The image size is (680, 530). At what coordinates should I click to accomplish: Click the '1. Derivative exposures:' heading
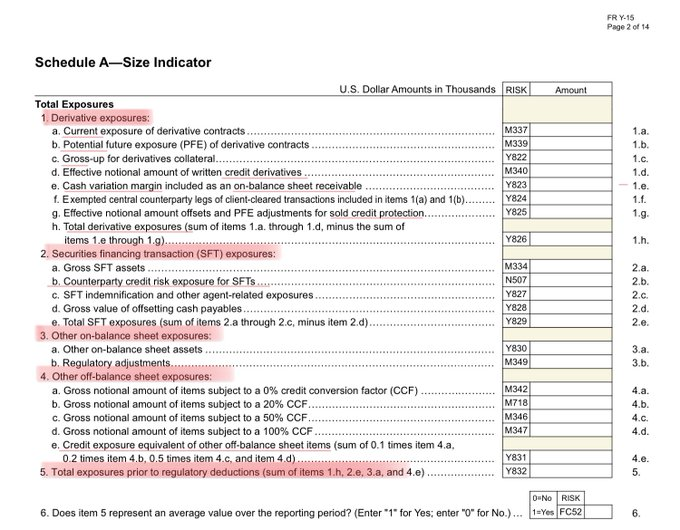pyautogui.click(x=95, y=118)
